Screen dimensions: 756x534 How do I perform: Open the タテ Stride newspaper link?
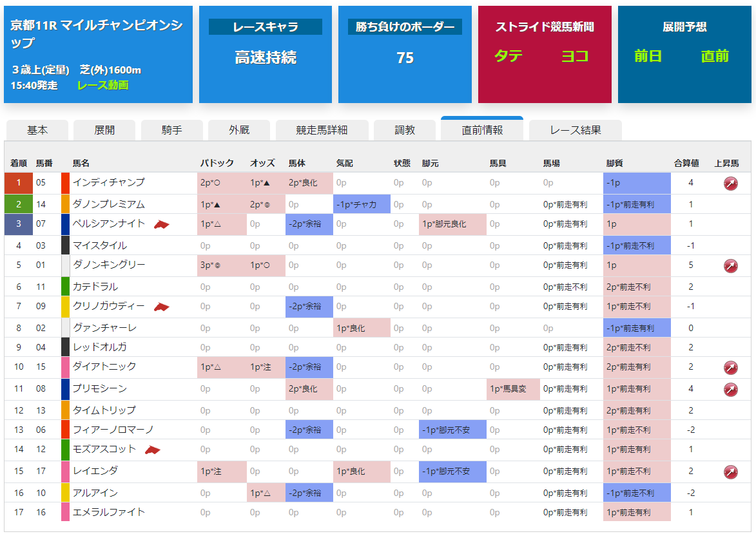tap(508, 56)
